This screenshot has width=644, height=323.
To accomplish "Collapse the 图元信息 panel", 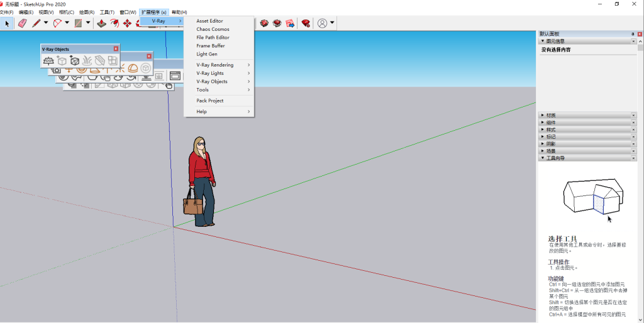I will 543,41.
